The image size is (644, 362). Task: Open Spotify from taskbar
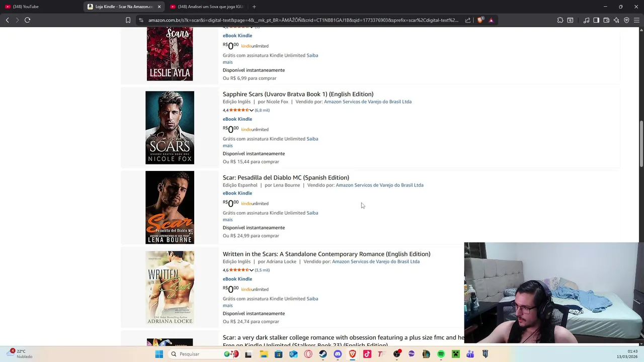(x=441, y=354)
